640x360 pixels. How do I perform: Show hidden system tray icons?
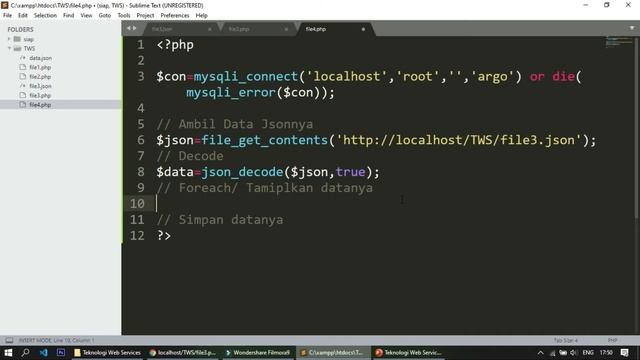tap(540, 353)
